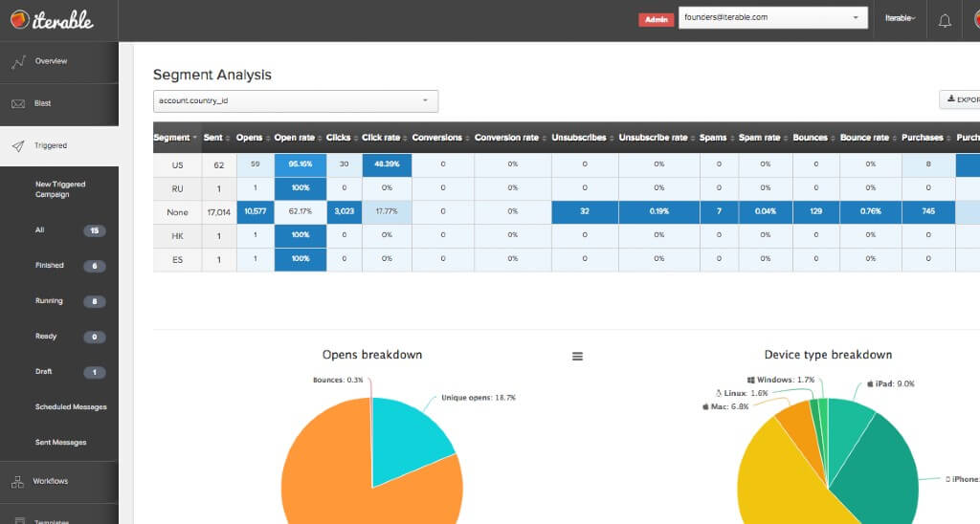Show Running campaigns
This screenshot has width=980, height=524.
coord(49,301)
